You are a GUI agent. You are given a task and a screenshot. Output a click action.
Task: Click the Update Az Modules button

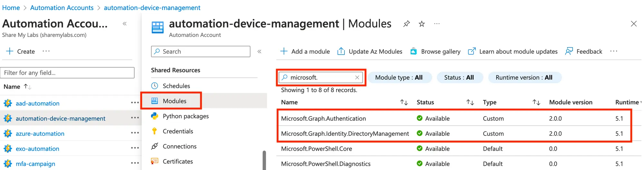[370, 51]
